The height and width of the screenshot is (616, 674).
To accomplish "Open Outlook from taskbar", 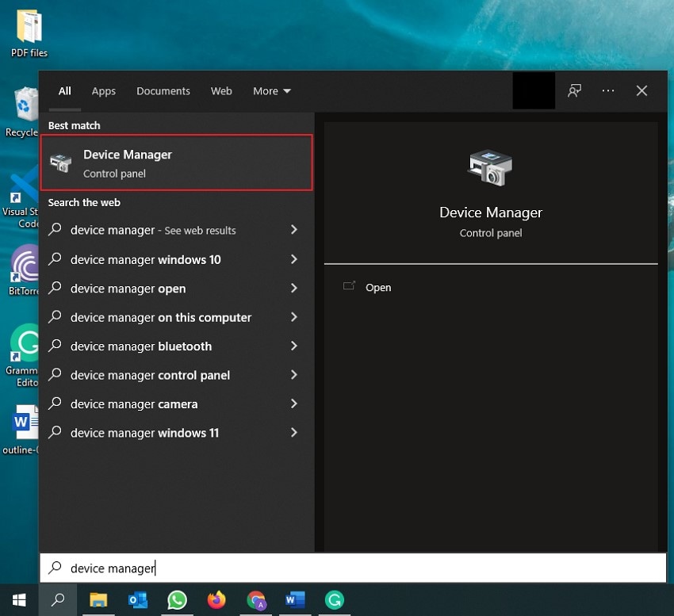I will (137, 600).
